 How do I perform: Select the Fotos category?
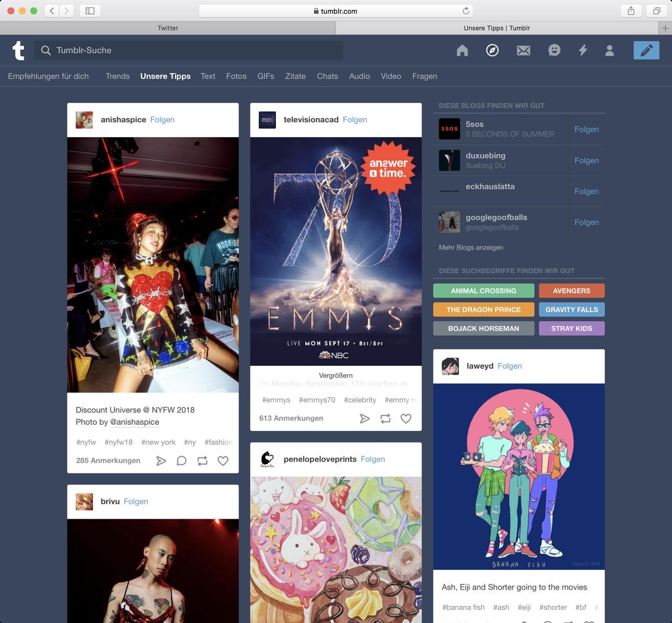click(236, 76)
